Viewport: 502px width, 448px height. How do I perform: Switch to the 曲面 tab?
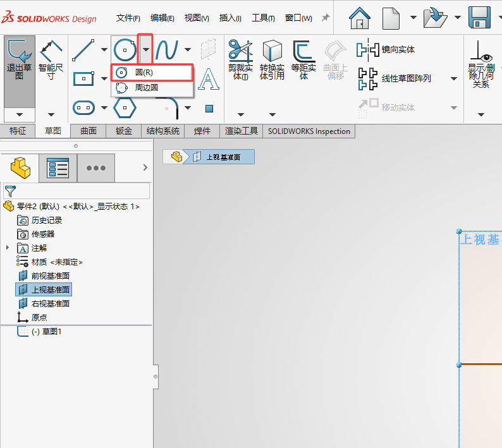[89, 131]
